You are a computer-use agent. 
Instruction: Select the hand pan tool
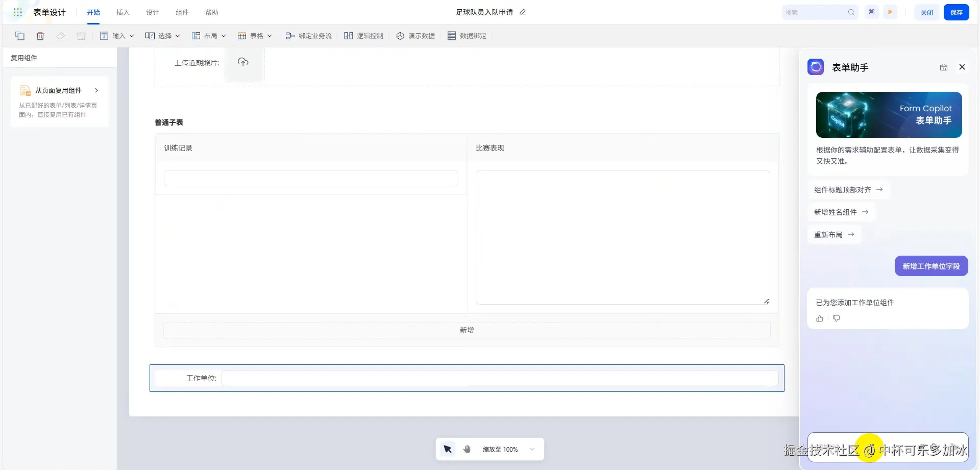467,449
